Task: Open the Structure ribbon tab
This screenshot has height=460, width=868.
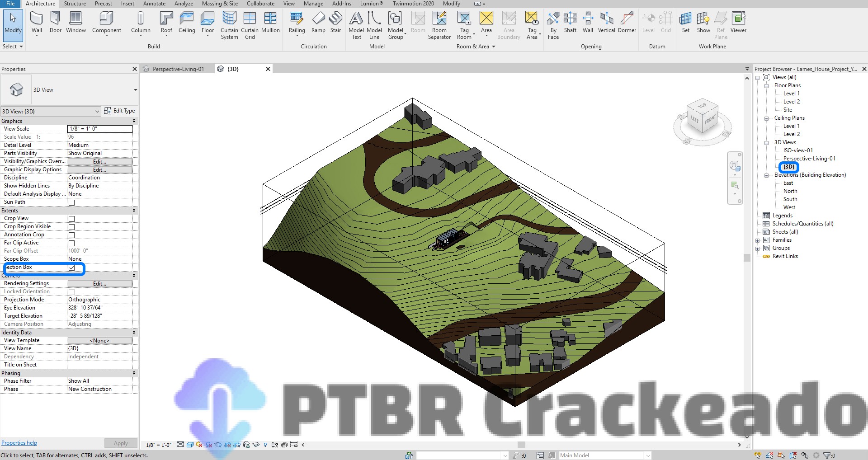Action: [x=75, y=4]
